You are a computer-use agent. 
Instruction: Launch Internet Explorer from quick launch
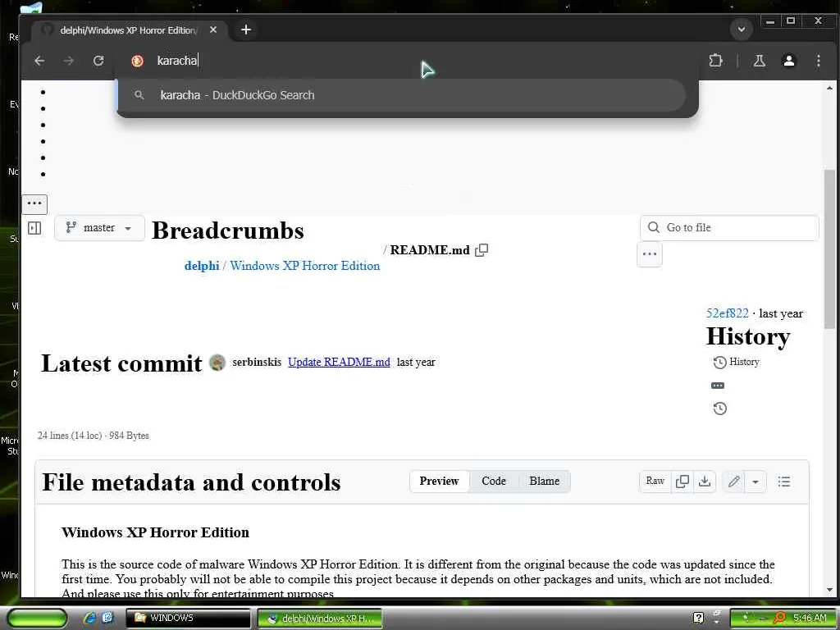89,618
